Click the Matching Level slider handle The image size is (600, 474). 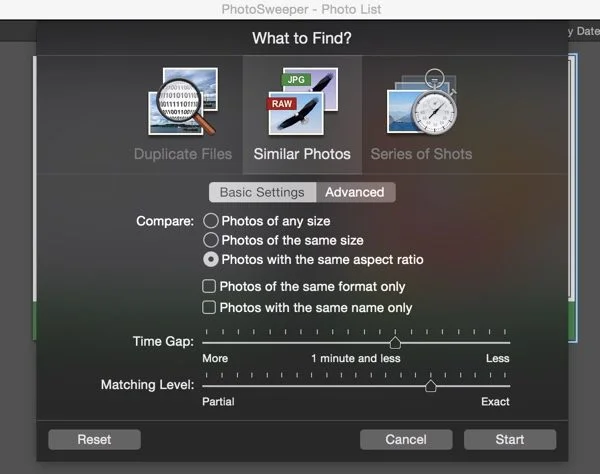(430, 386)
